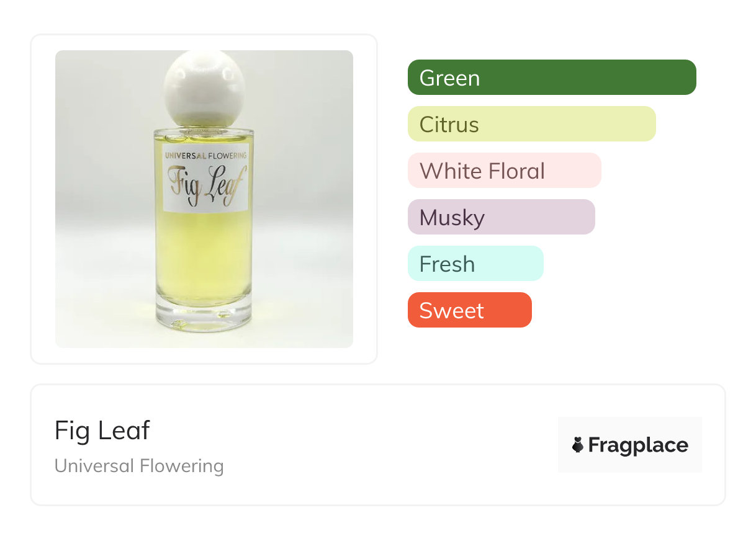Click the Fragplace bottle logo icon
756x536 pixels.
tap(578, 445)
